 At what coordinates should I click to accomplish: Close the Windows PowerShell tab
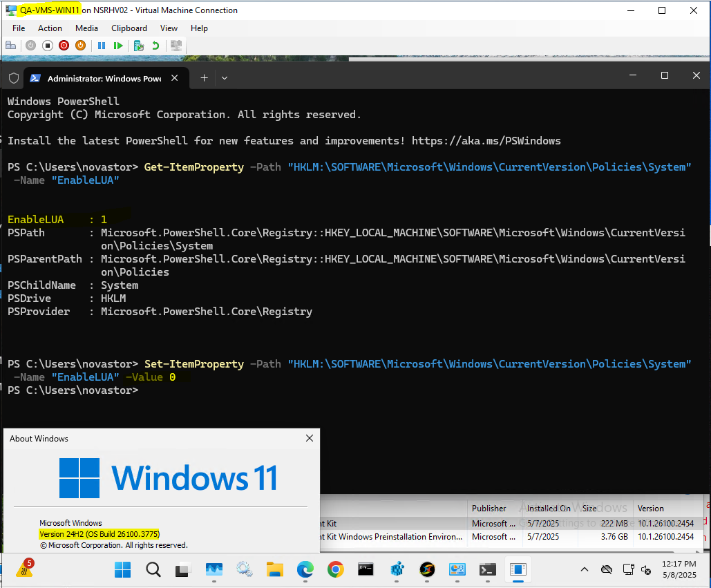[175, 78]
